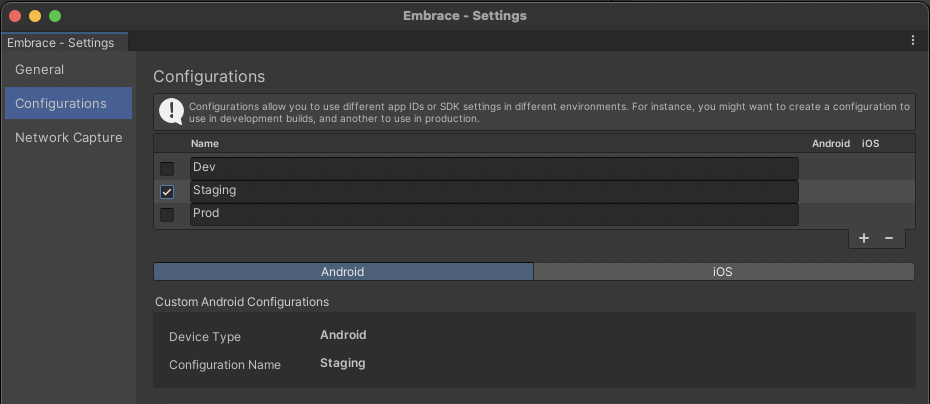Edit the Prod name field
This screenshot has height=404, width=930.
click(x=494, y=215)
